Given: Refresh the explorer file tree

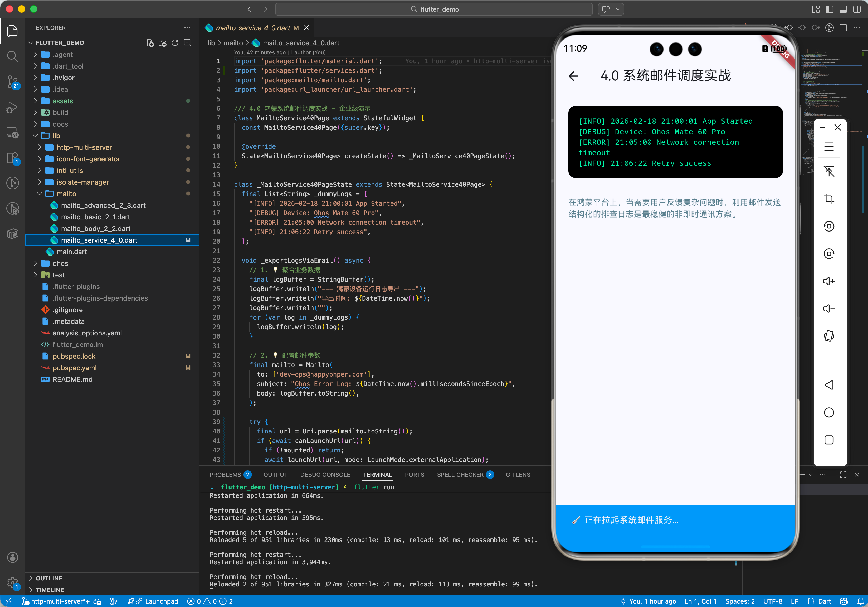Looking at the screenshot, I should pyautogui.click(x=175, y=43).
